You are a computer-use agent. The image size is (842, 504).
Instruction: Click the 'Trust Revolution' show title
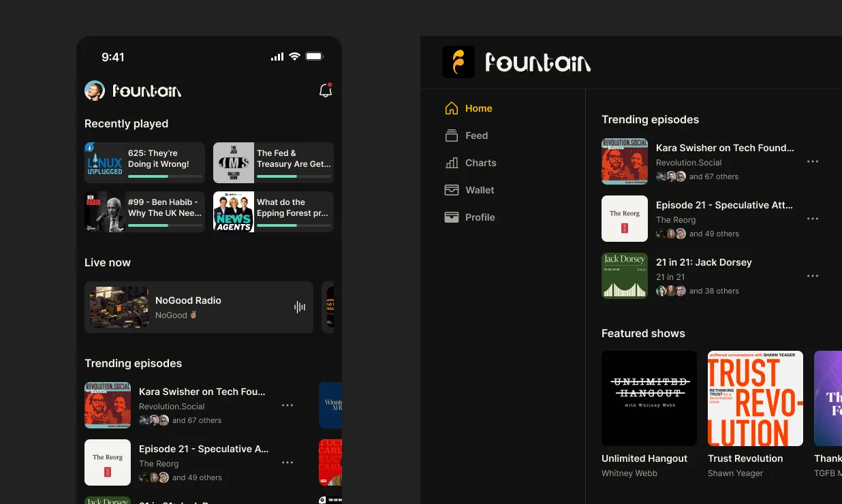(745, 458)
